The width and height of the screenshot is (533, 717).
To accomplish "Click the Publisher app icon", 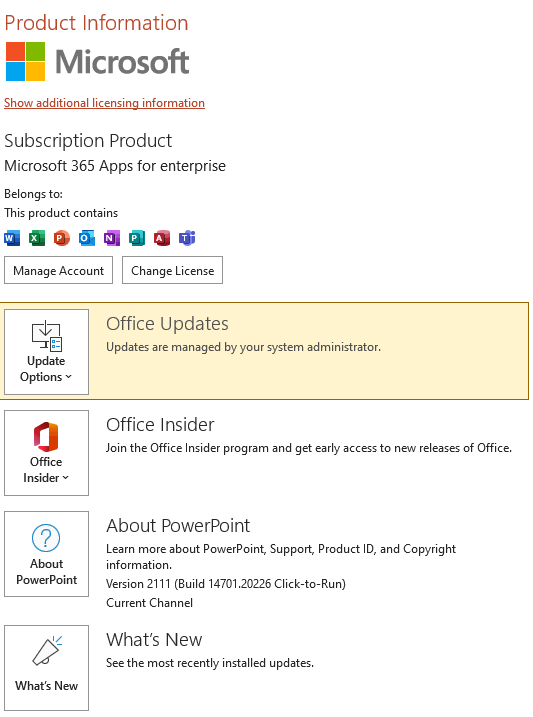I will pos(137,238).
